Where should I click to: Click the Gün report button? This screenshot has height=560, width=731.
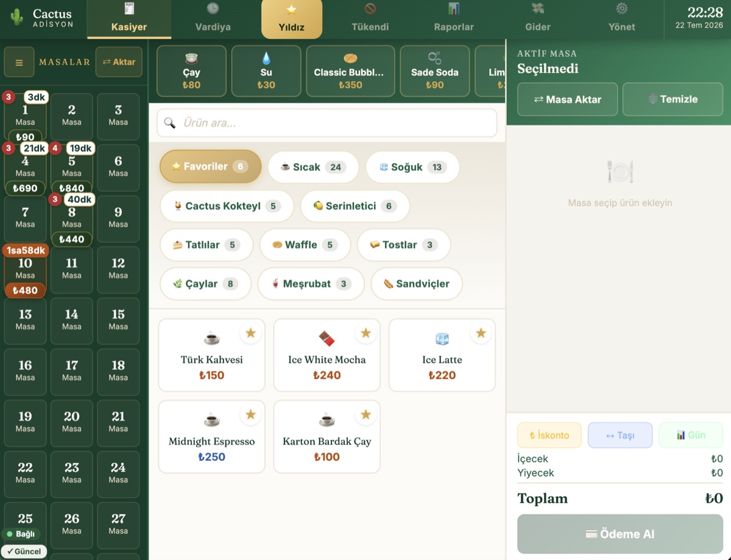(x=691, y=435)
